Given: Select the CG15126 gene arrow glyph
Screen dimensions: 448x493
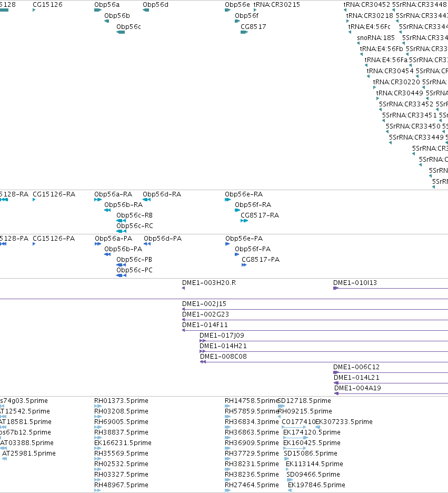Looking at the screenshot, I should pos(34,10).
